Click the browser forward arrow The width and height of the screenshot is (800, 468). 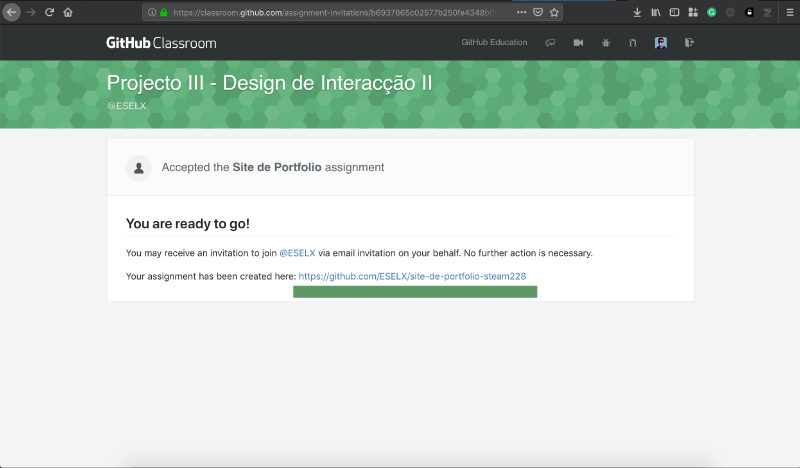click(x=31, y=12)
